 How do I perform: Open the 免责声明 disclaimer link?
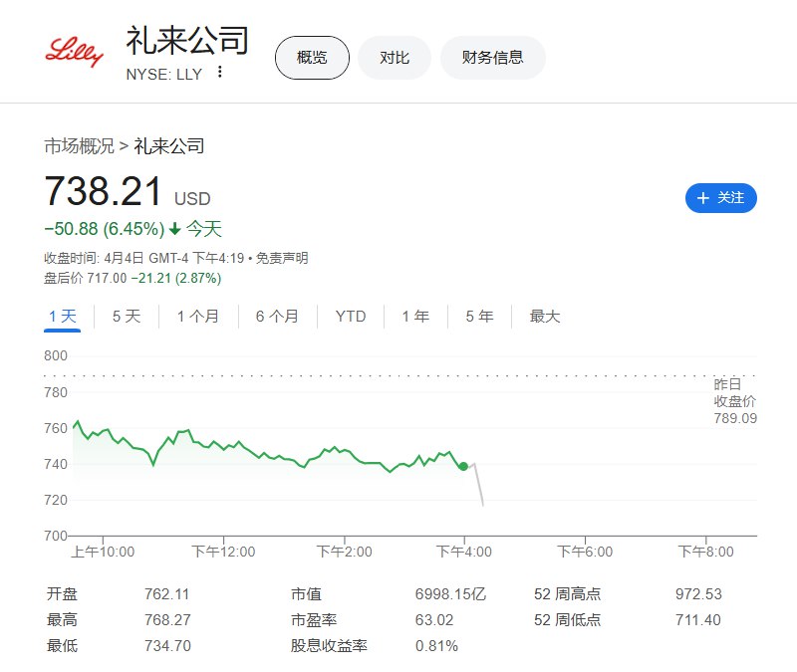(x=282, y=258)
